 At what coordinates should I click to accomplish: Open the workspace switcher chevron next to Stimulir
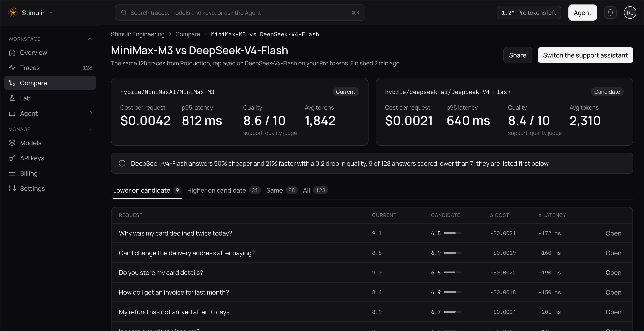[51, 13]
